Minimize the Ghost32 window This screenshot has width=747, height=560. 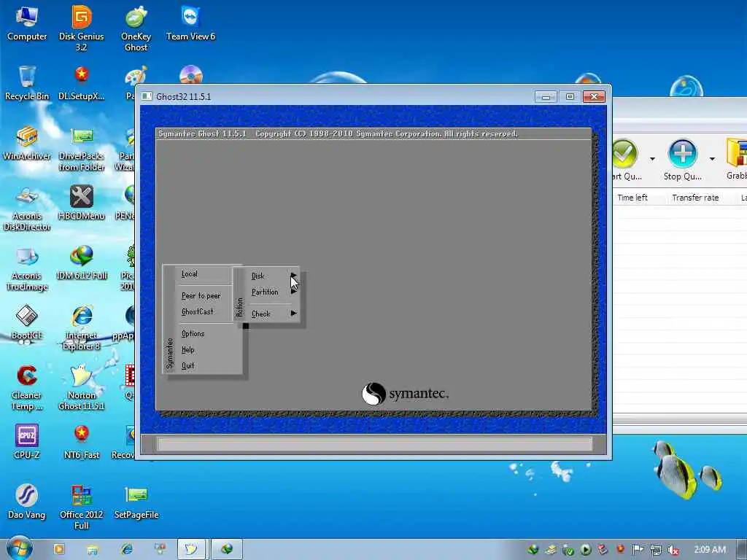coord(546,97)
